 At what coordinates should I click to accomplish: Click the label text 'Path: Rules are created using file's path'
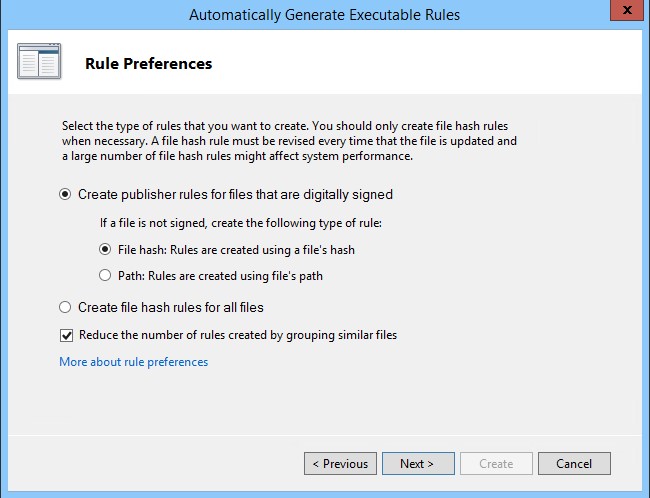[220, 276]
